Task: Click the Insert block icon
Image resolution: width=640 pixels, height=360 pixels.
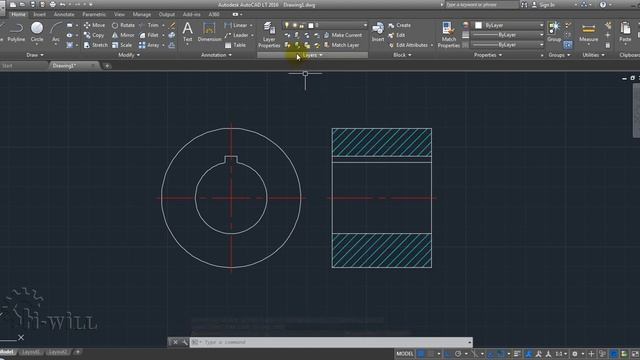Action: pos(378,32)
